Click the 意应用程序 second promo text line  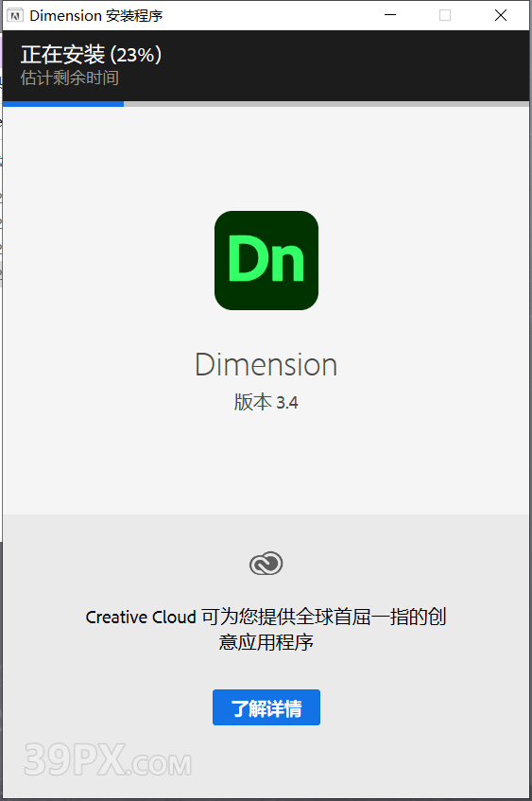(x=266, y=642)
